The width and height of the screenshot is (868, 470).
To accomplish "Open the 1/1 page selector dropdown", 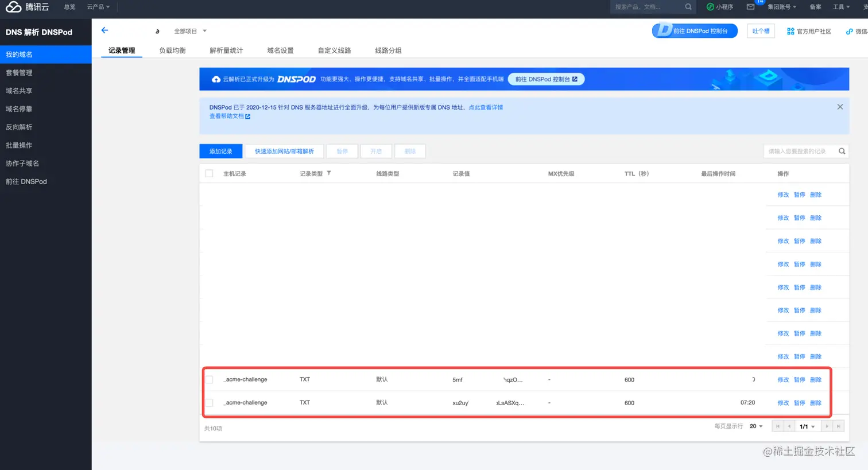I will coord(807,426).
